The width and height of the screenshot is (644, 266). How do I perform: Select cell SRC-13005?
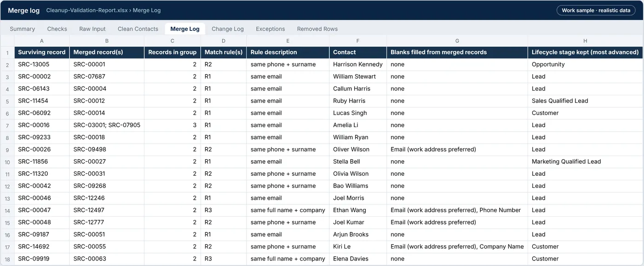pos(42,64)
